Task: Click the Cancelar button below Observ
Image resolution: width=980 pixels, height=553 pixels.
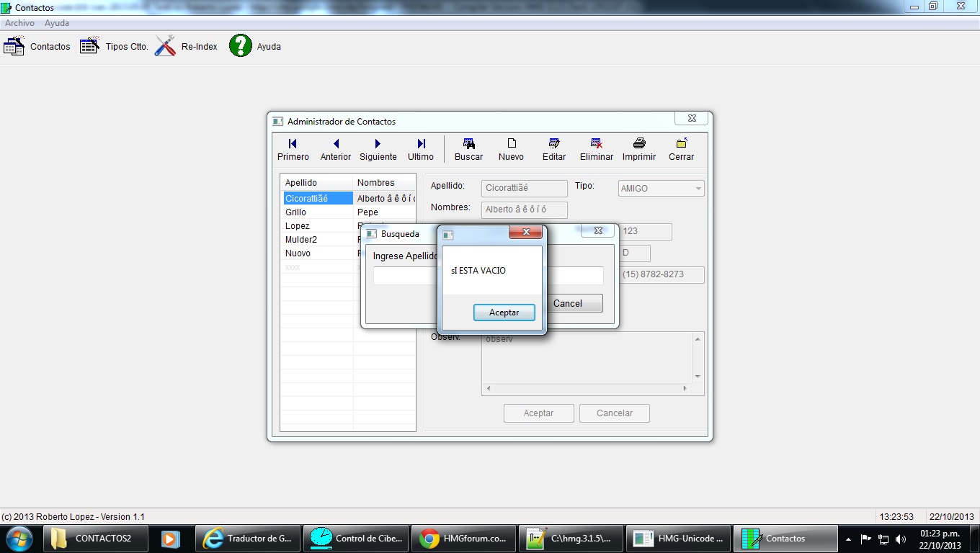Action: coord(615,413)
